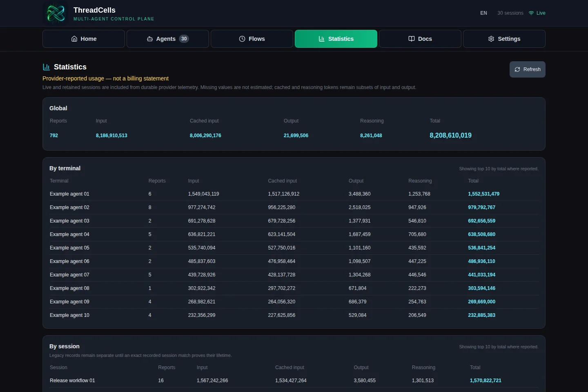Click the provider-reported usage warning text
This screenshot has height=392, width=588.
[105, 78]
